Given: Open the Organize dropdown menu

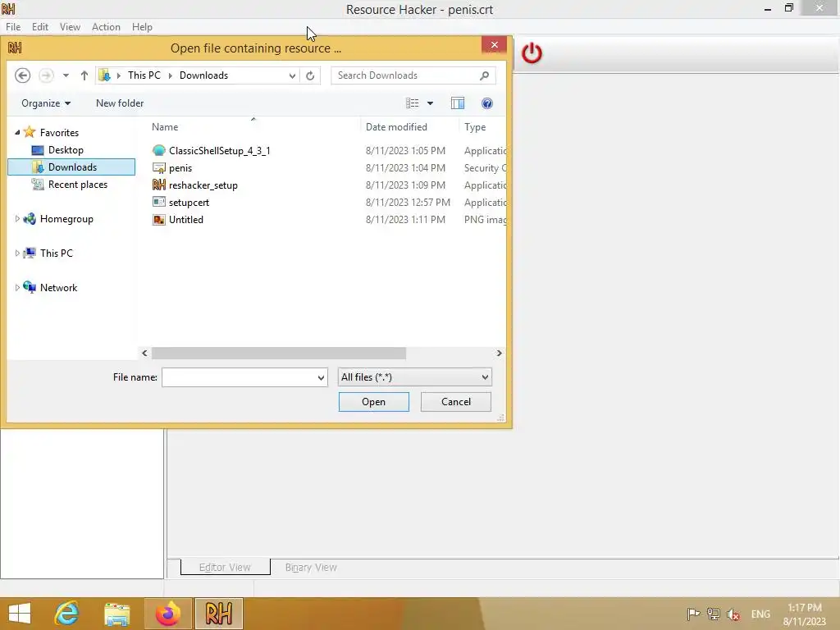Looking at the screenshot, I should [x=46, y=103].
